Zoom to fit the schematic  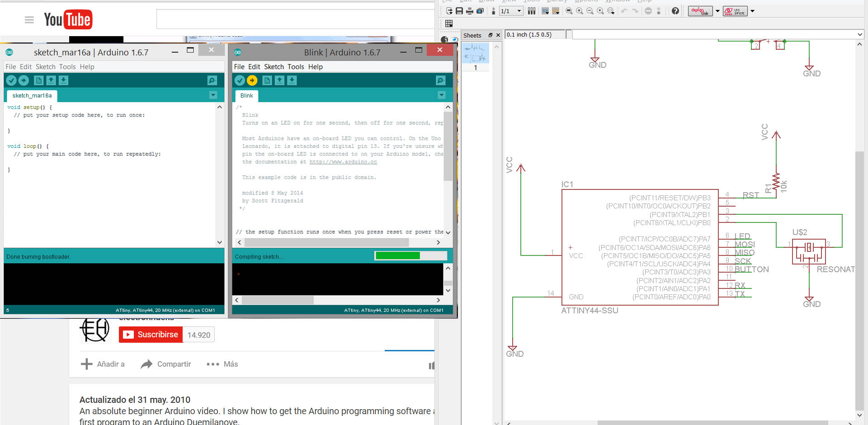pos(569,11)
